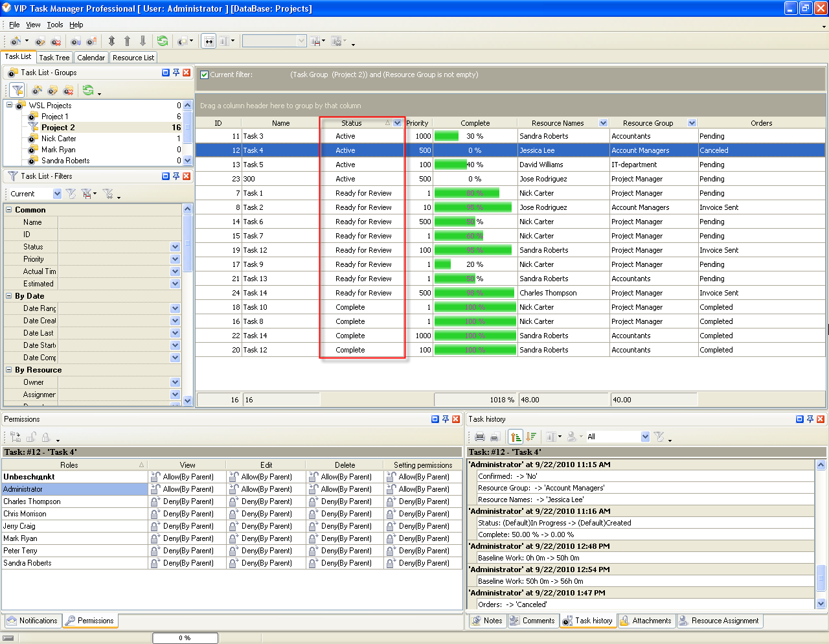Delete the selected task using the Delete icon
This screenshot has width=829, height=644.
click(56, 40)
